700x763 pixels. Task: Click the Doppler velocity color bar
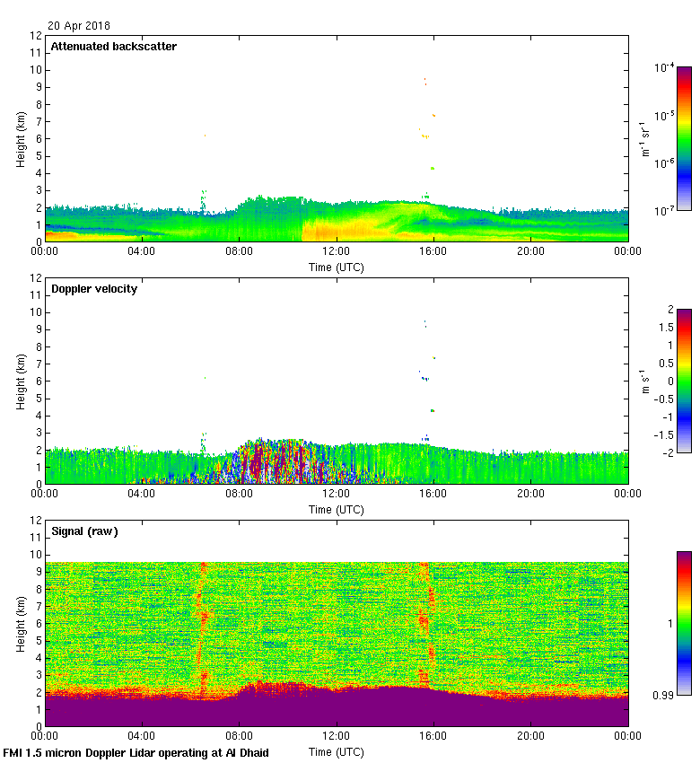[x=684, y=381]
